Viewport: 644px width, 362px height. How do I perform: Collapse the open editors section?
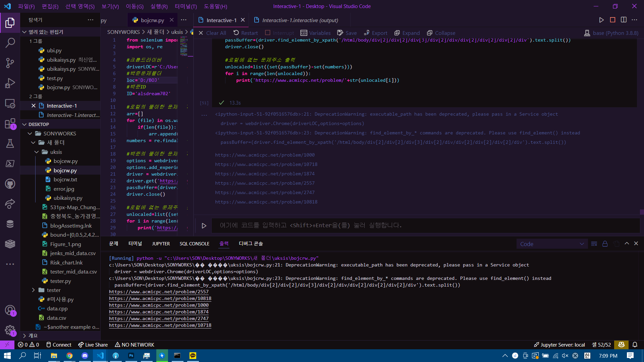point(24,32)
